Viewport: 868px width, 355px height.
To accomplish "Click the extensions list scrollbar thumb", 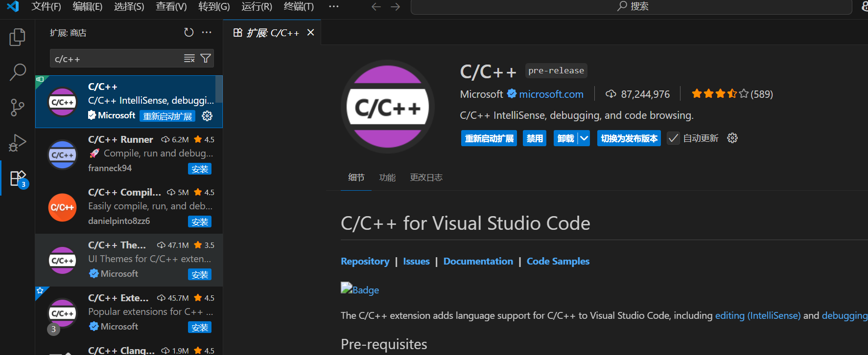I will coord(219,89).
